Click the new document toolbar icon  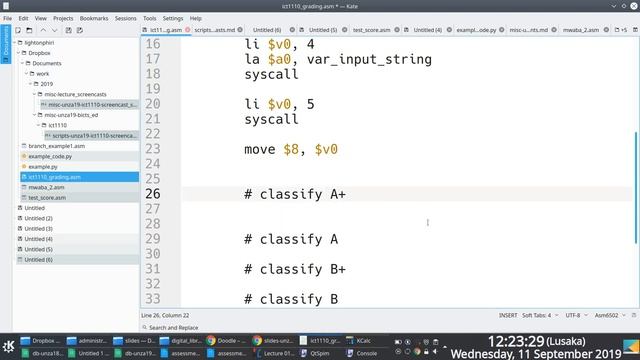click(18, 30)
